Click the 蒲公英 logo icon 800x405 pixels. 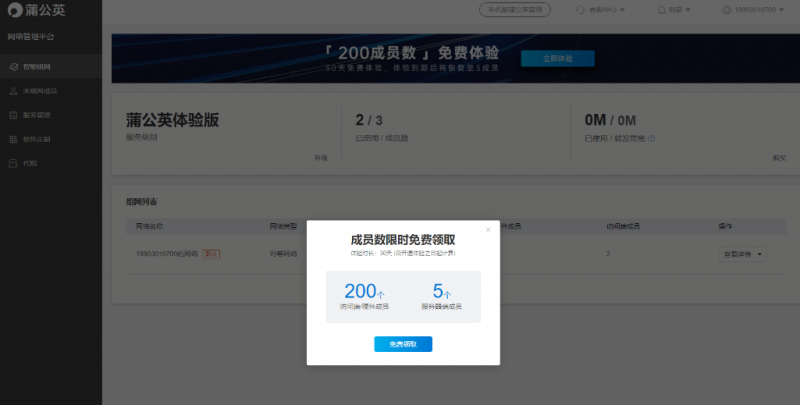(x=15, y=10)
